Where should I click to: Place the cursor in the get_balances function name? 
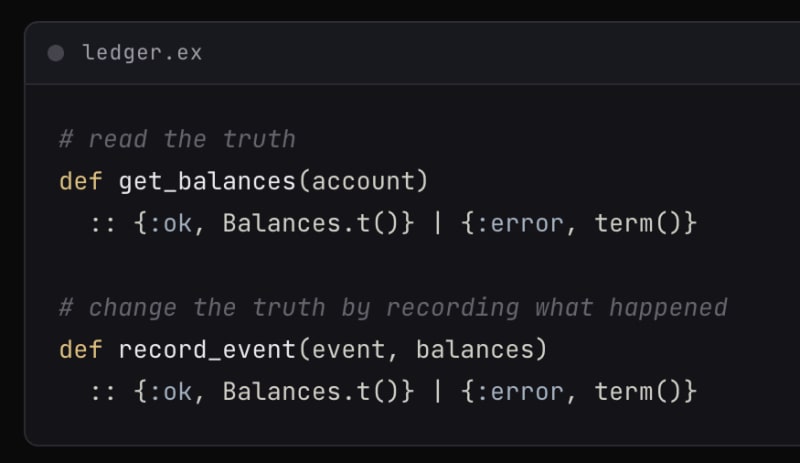pos(207,182)
